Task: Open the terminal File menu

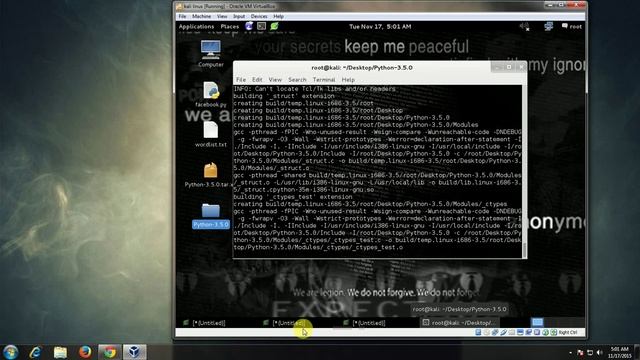Action: [241, 80]
